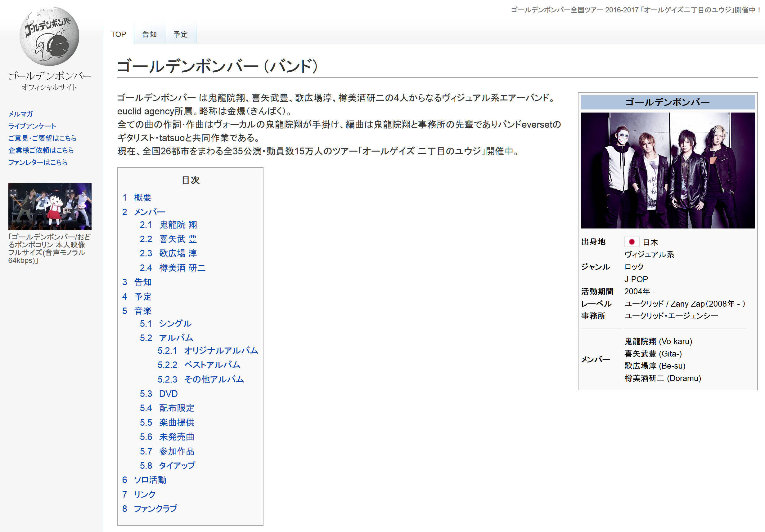Open the 予定 tab

(181, 34)
